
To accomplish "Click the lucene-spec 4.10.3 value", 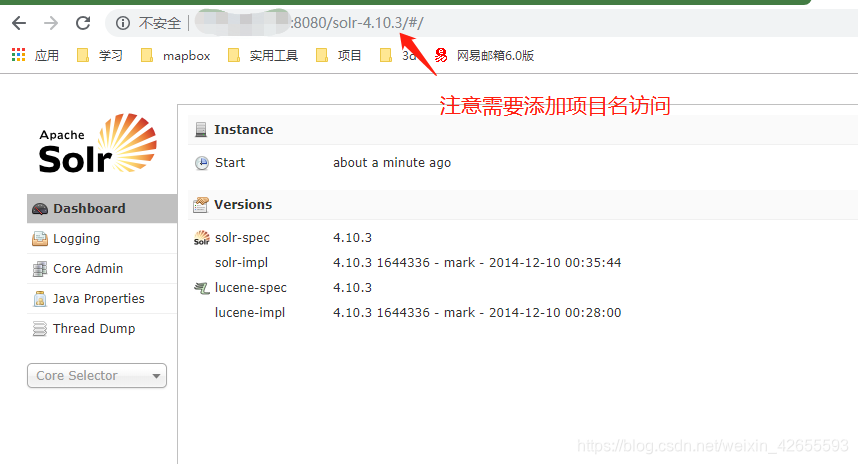I will tap(352, 287).
